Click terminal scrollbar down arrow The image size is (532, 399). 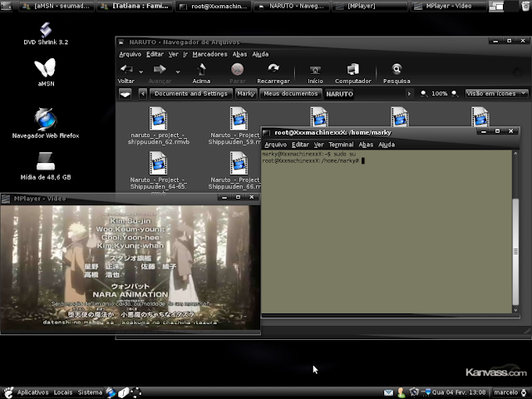(x=515, y=310)
